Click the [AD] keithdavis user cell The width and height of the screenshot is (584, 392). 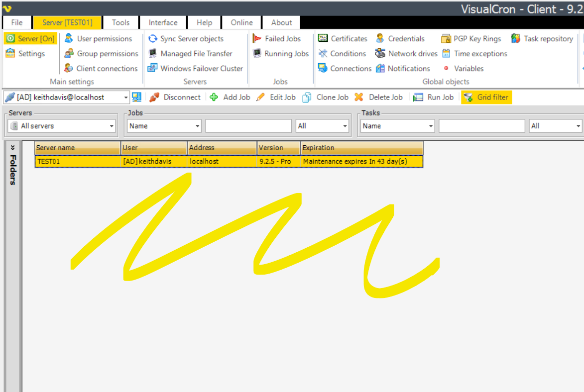click(154, 162)
